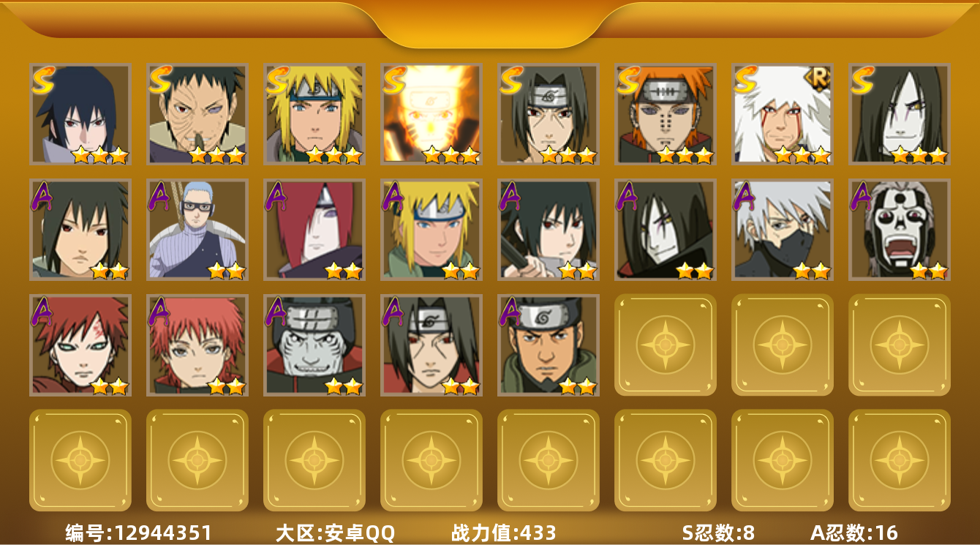980x545 pixels.
Task: Click the 编号:12944351 account number text
Action: [139, 533]
